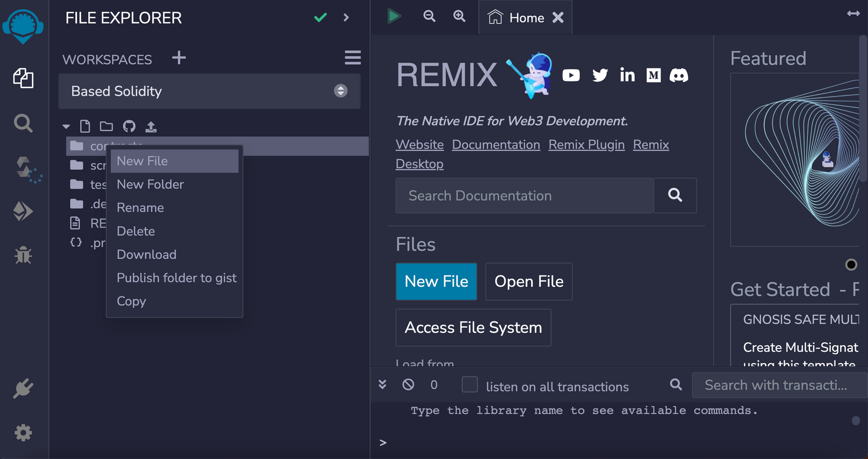Viewport: 868px width, 459px height.
Task: Select the .pr config file row
Action: tap(88, 243)
